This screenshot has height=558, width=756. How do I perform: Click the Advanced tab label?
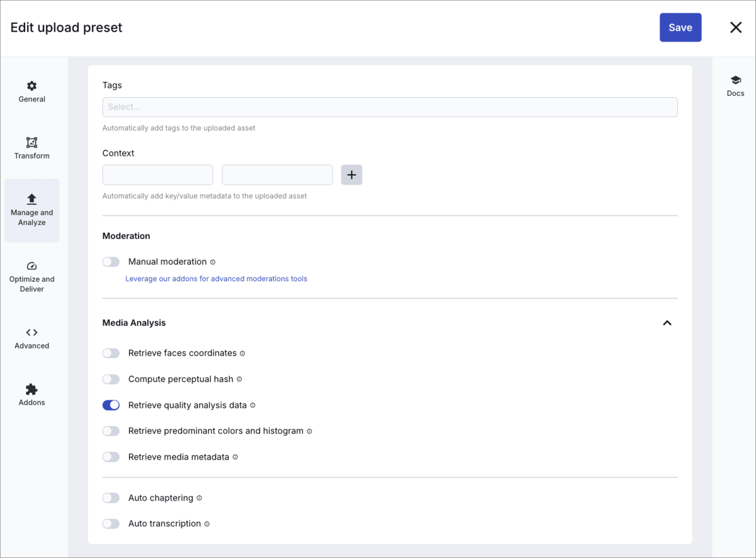click(x=31, y=346)
